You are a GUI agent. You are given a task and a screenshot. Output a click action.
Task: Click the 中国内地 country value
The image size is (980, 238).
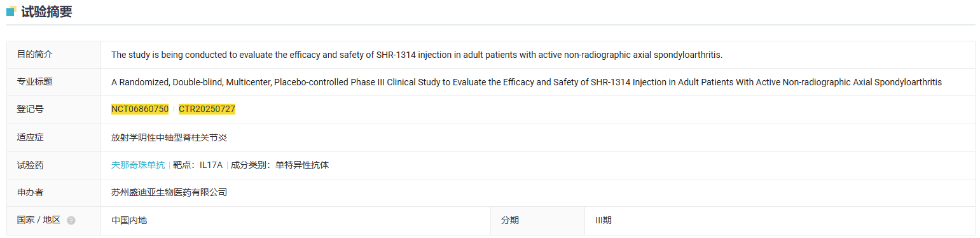129,220
